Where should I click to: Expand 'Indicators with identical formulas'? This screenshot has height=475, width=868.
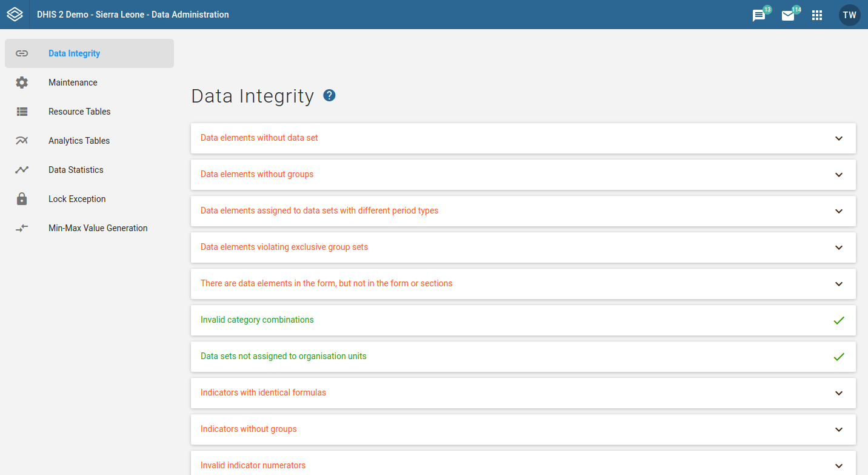click(839, 393)
